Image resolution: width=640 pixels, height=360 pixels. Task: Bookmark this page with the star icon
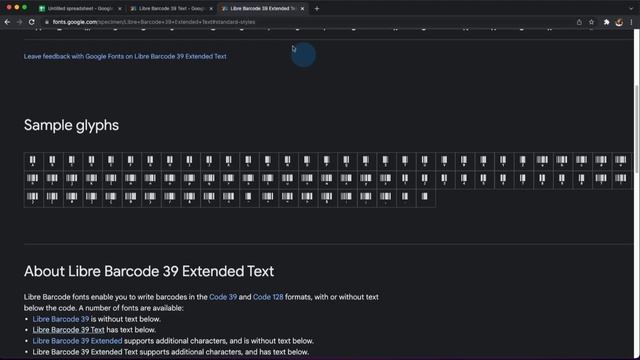pyautogui.click(x=591, y=22)
